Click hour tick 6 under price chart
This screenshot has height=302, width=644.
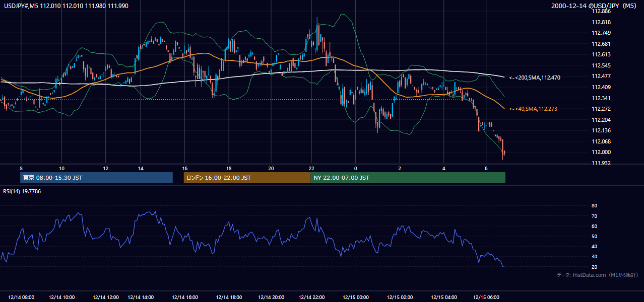pos(486,168)
